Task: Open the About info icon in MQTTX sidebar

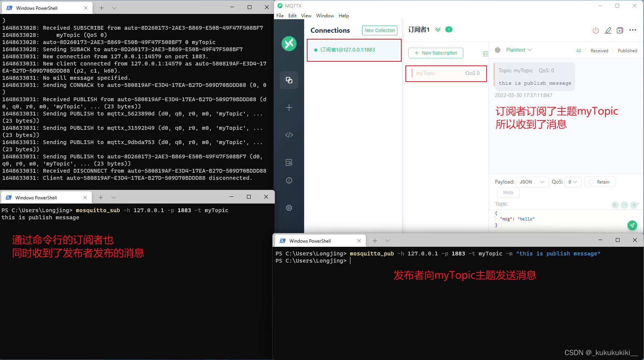Action: pos(289,181)
